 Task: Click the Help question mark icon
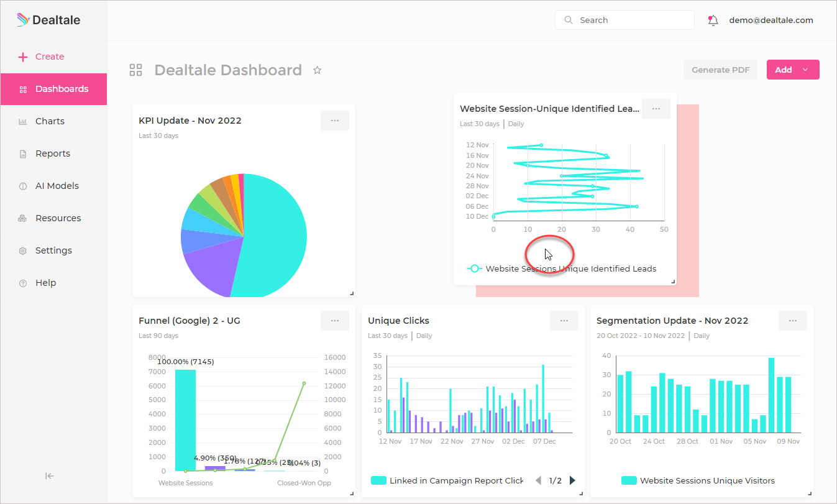(23, 283)
